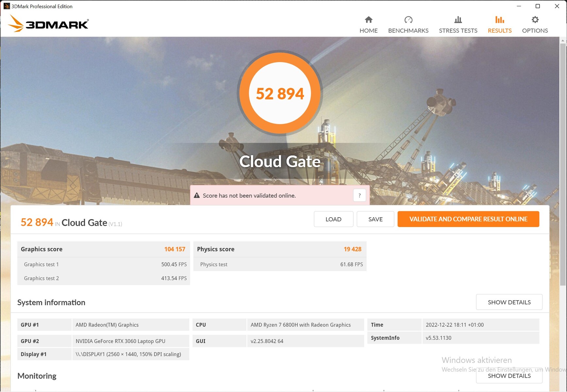
Task: Click the 52 894 score circle
Action: pos(280,93)
